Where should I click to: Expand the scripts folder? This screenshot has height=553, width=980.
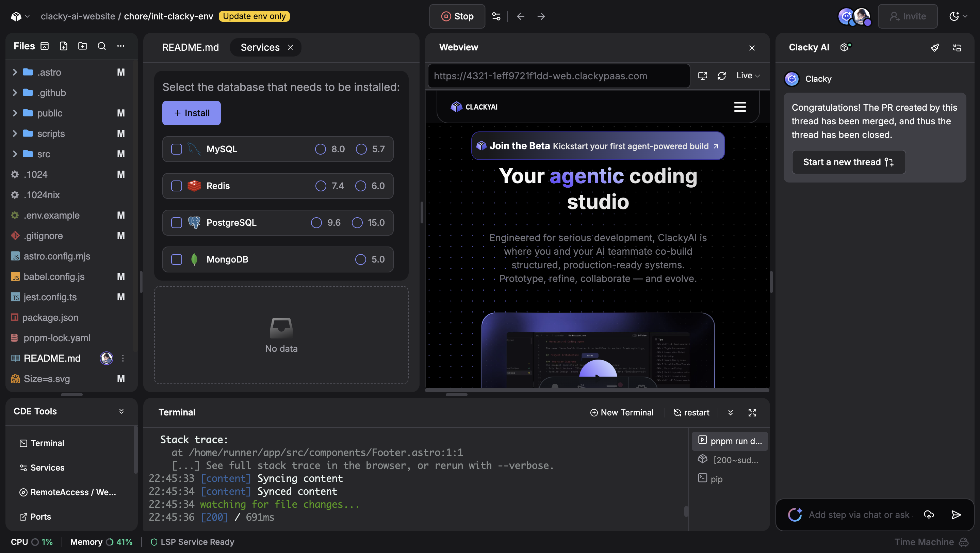[14, 133]
